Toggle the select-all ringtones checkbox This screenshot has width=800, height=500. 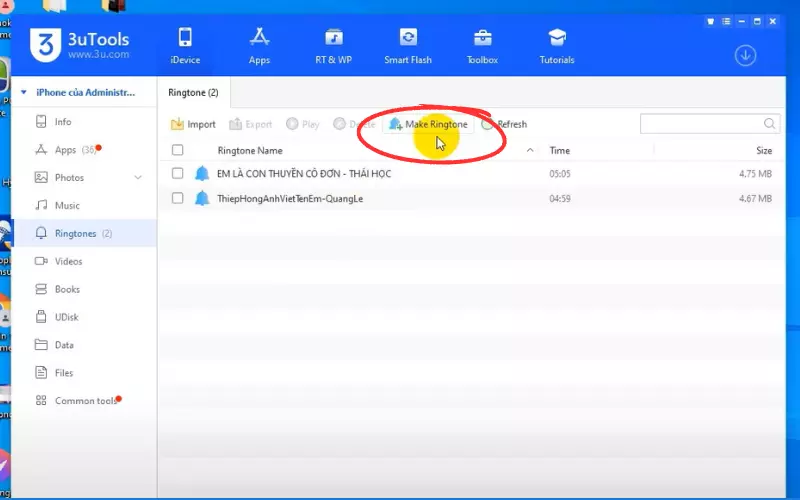(x=178, y=150)
